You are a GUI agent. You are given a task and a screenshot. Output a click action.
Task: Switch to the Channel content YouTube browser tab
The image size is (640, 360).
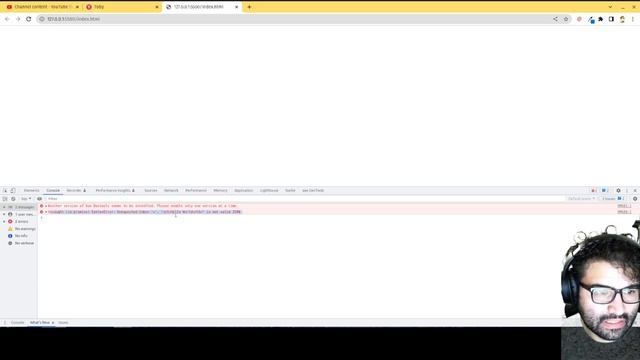coord(41,7)
